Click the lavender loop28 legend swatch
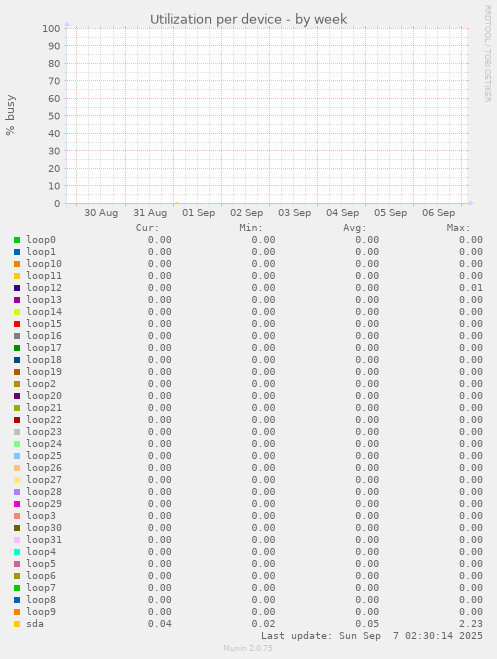 pos(17,492)
